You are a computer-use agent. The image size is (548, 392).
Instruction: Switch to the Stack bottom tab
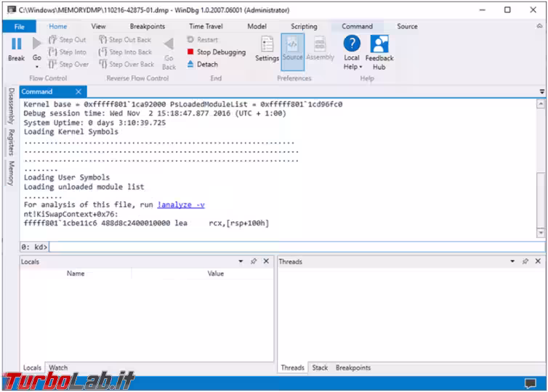pos(320,367)
